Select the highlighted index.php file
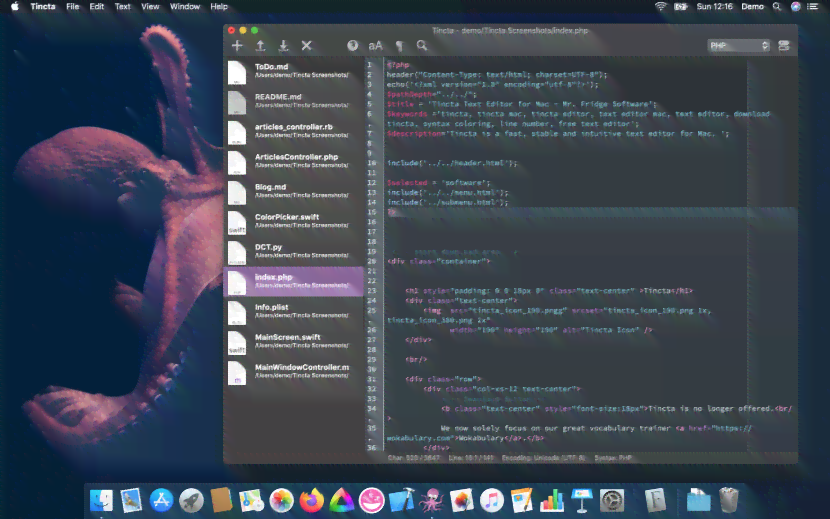830x519 pixels. tap(294, 281)
